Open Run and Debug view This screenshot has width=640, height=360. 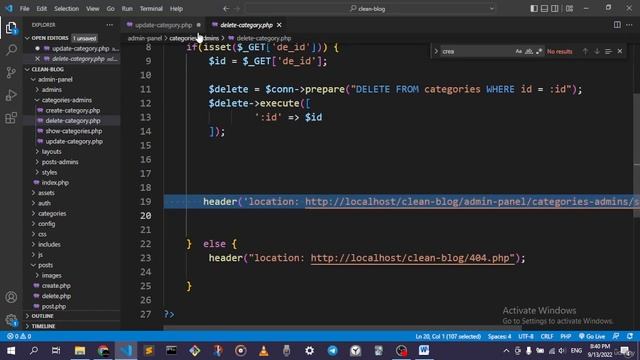(11, 95)
